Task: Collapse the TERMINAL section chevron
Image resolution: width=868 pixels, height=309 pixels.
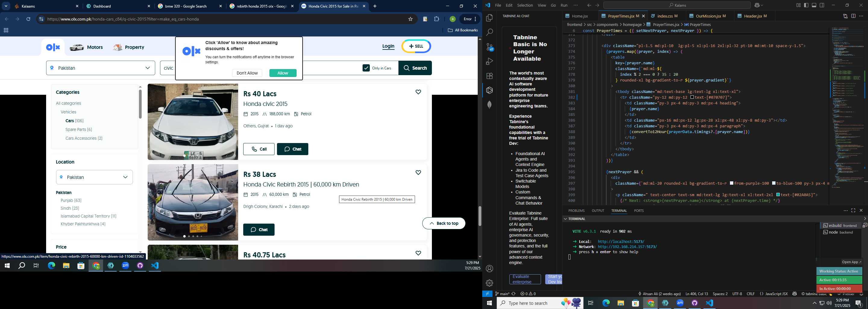Action: click(x=565, y=218)
